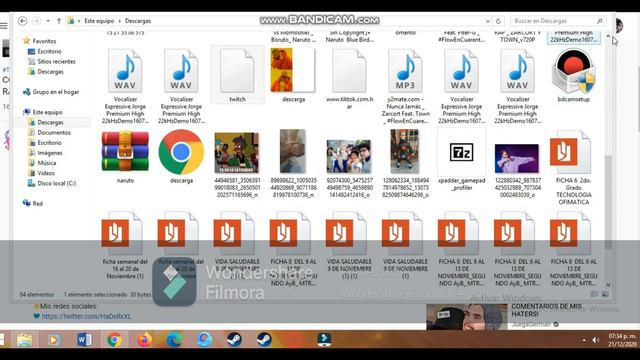
Task: Open Microsoft Edge from the taskbar
Action: (x=174, y=340)
